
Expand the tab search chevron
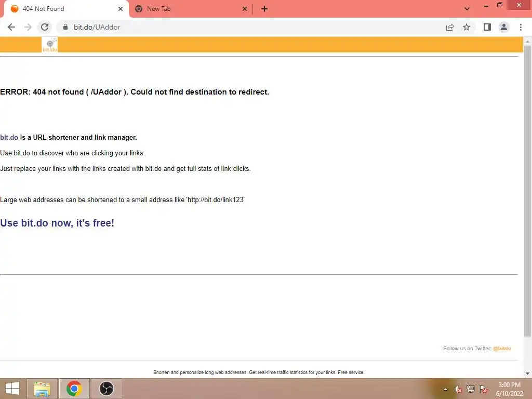pyautogui.click(x=467, y=9)
